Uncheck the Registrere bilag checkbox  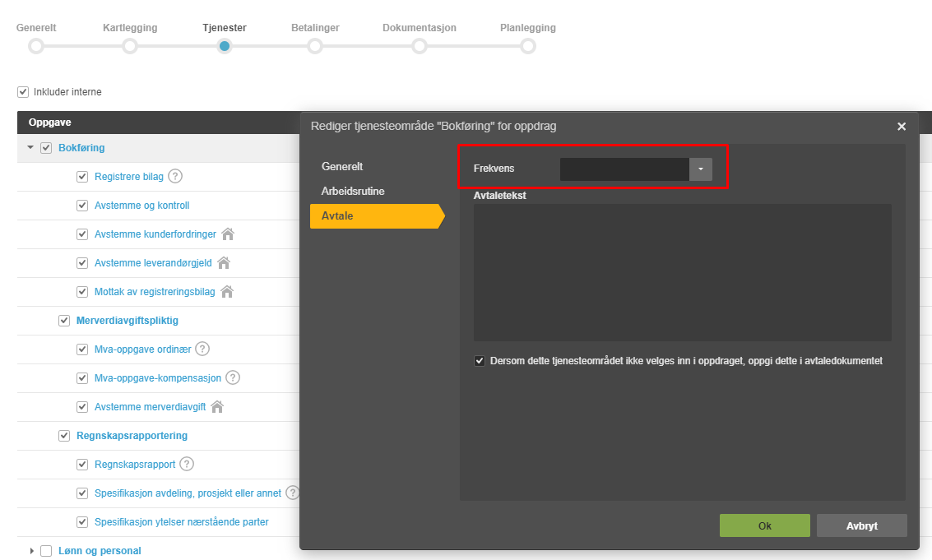coord(82,177)
